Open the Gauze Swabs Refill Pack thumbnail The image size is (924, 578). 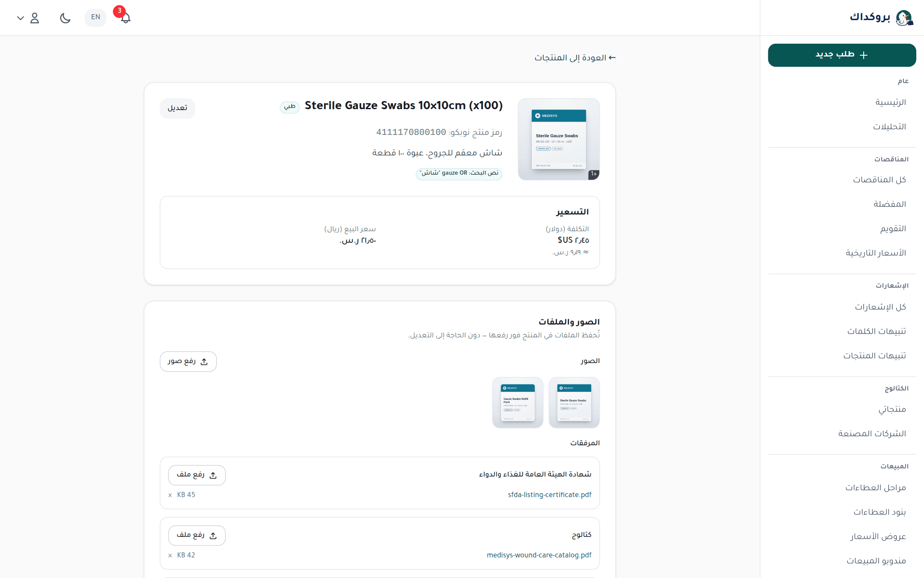coord(518,402)
